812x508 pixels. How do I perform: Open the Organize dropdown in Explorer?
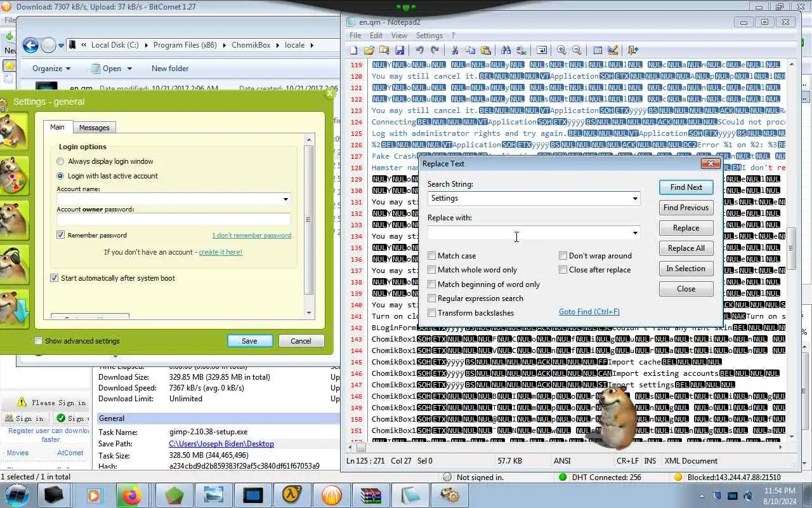tap(51, 69)
